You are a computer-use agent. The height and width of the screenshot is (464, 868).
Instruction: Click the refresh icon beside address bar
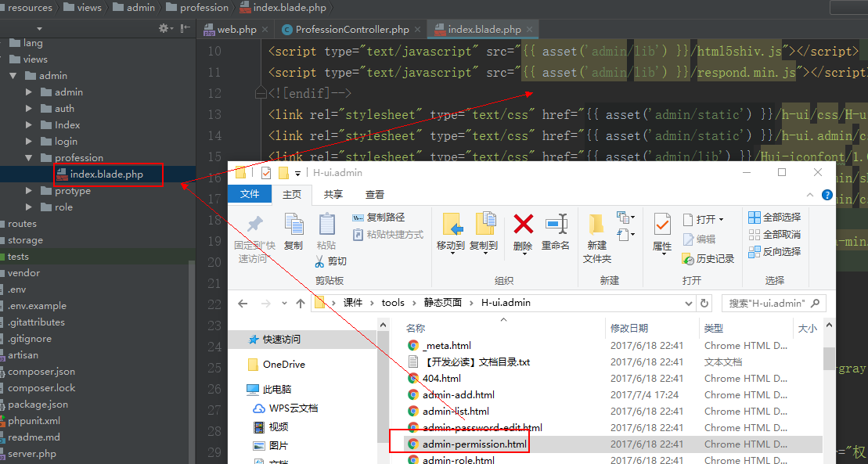click(705, 303)
